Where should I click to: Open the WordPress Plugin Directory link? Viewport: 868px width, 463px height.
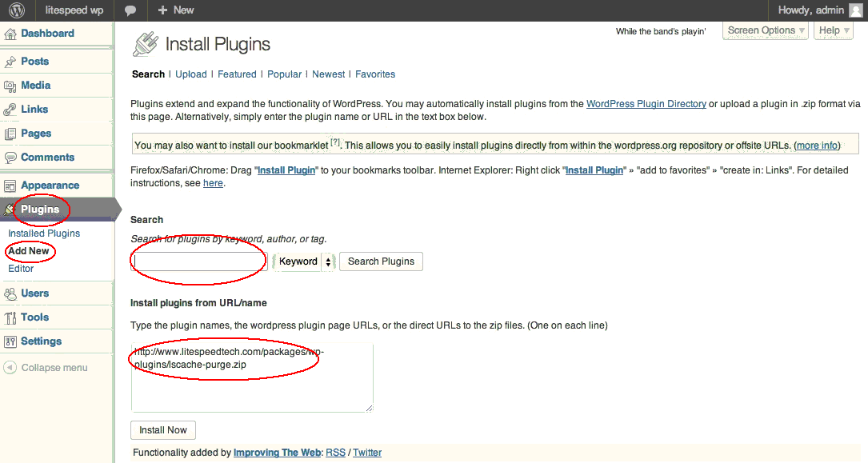[x=646, y=103]
